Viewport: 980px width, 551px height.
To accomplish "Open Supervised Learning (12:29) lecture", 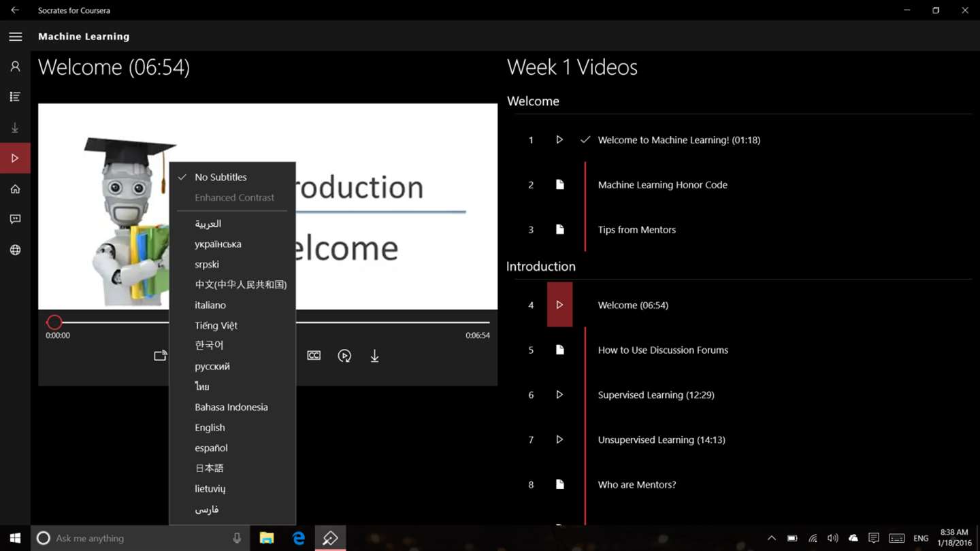I will point(656,395).
